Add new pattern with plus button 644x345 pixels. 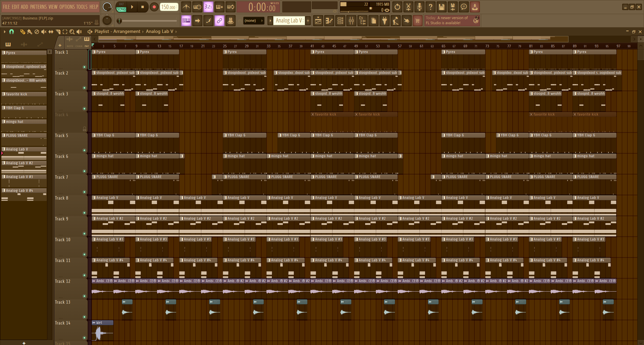click(308, 21)
